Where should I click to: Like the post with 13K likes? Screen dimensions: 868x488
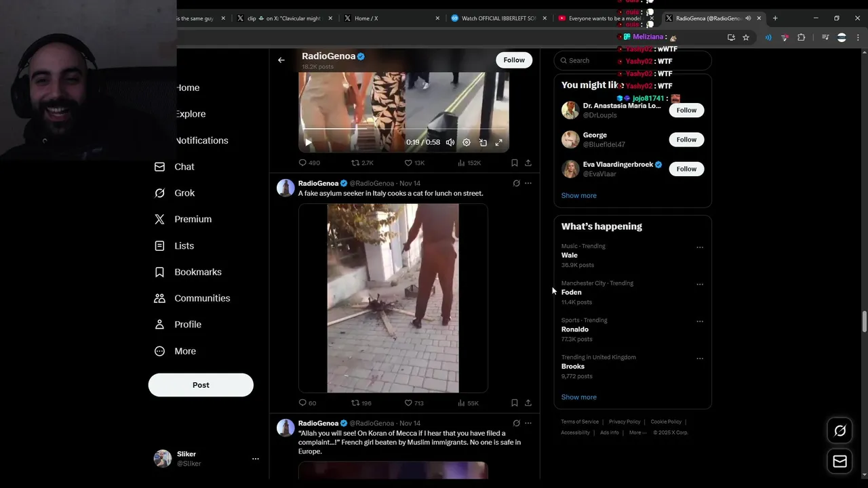pos(414,163)
